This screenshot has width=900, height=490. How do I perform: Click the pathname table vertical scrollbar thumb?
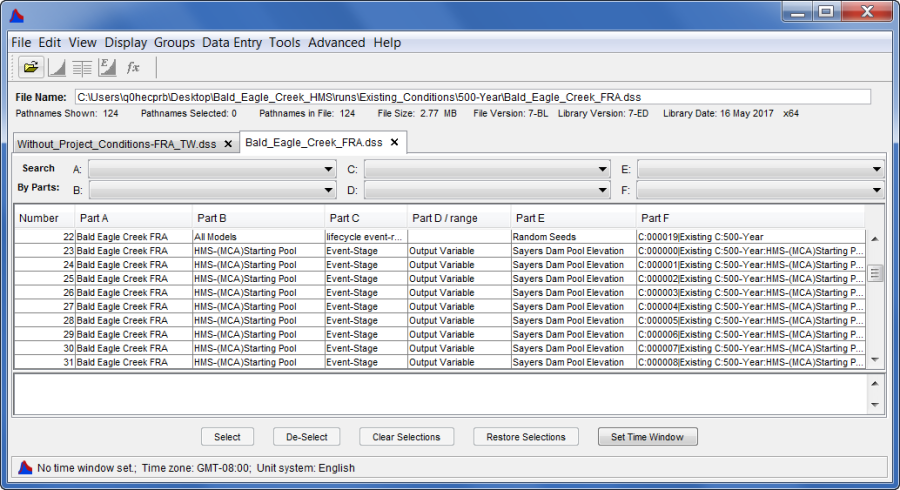point(875,273)
